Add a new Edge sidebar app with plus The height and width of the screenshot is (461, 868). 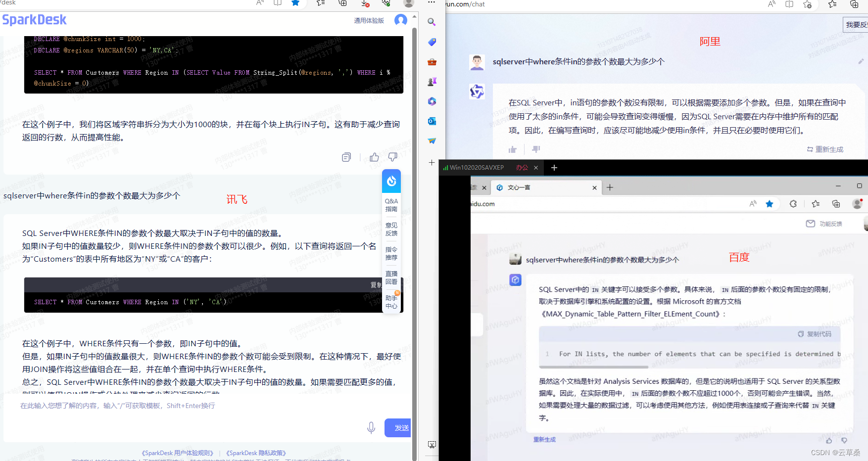pos(432,163)
